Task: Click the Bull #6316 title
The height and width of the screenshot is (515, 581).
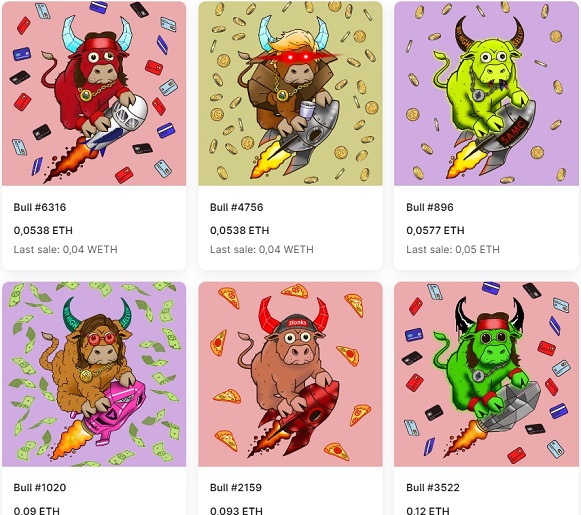Action: click(40, 207)
